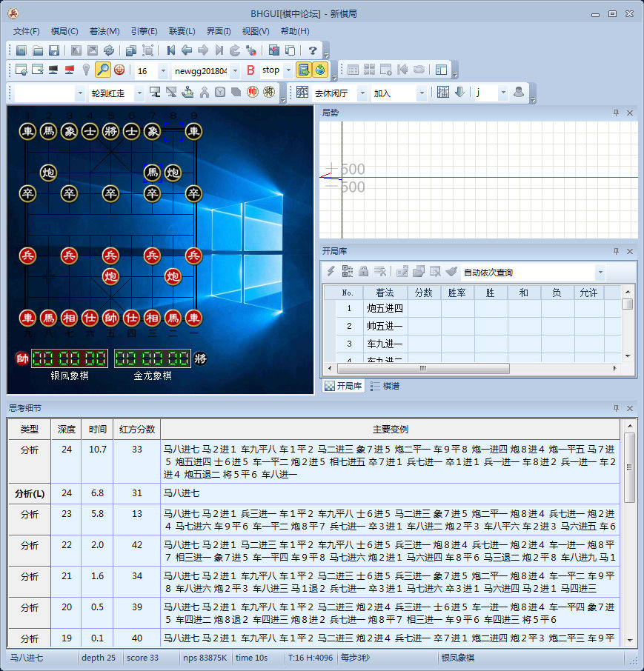The width and height of the screenshot is (644, 671).
Task: Select the highlighted black 馬 on the board
Action: 152,173
